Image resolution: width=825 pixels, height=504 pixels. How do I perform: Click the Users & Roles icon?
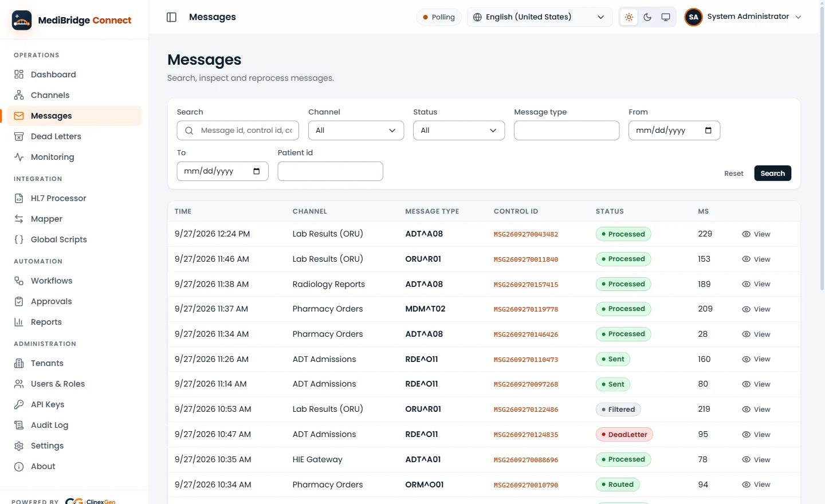(x=19, y=384)
